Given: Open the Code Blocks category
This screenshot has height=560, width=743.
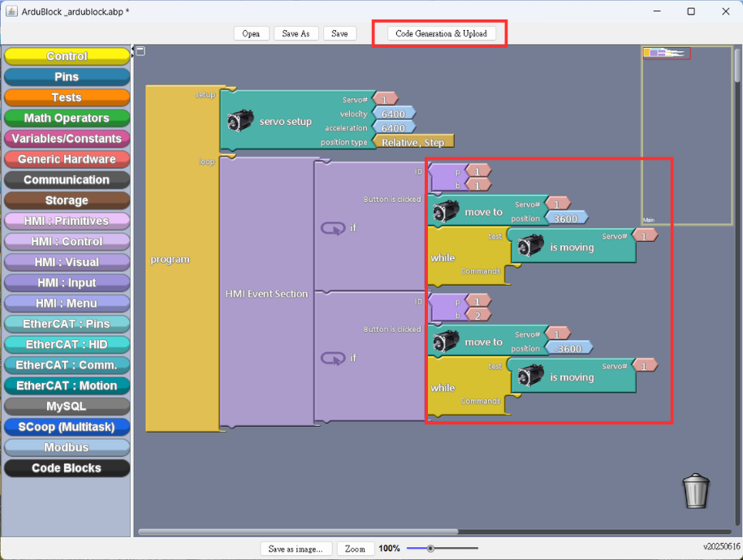Looking at the screenshot, I should coord(67,468).
